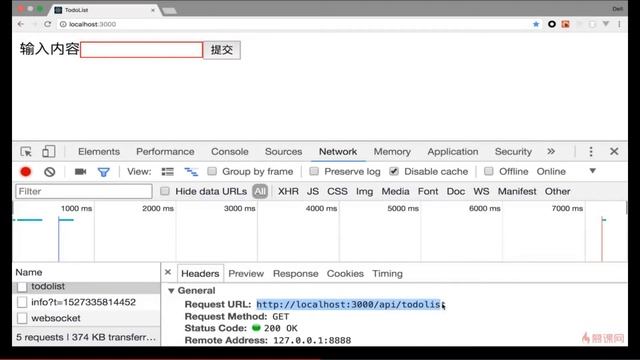This screenshot has width=640, height=360.
Task: Filter requests by JS
Action: click(x=313, y=191)
